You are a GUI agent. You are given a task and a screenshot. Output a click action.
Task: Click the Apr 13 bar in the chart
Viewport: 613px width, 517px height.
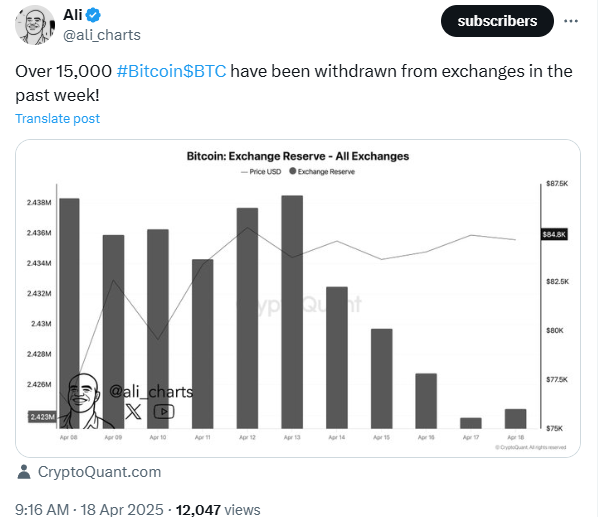pos(292,312)
